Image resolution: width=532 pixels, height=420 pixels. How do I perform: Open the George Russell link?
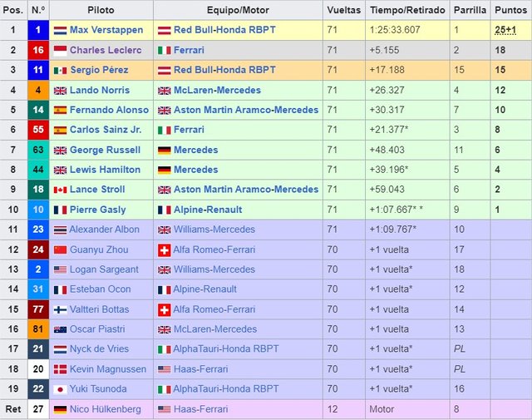[105, 150]
